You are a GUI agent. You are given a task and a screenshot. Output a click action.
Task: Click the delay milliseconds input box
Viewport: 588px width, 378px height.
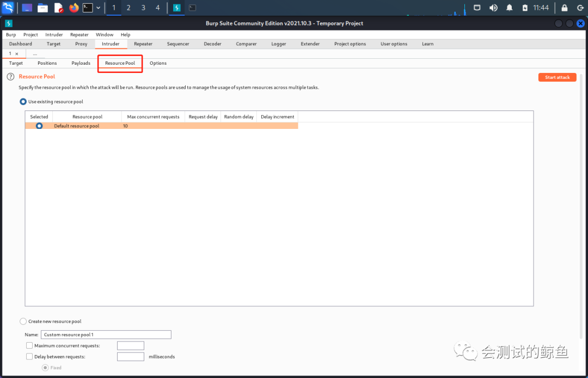131,356
